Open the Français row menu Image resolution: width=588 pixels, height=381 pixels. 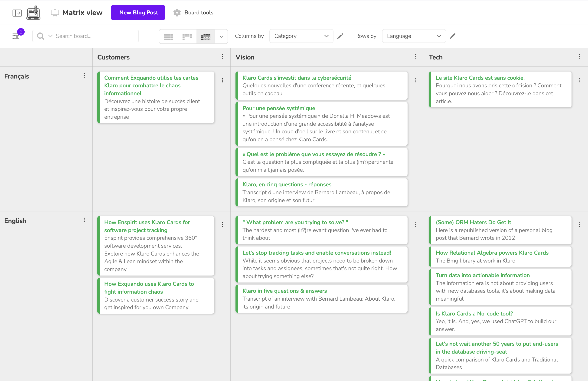pyautogui.click(x=84, y=76)
